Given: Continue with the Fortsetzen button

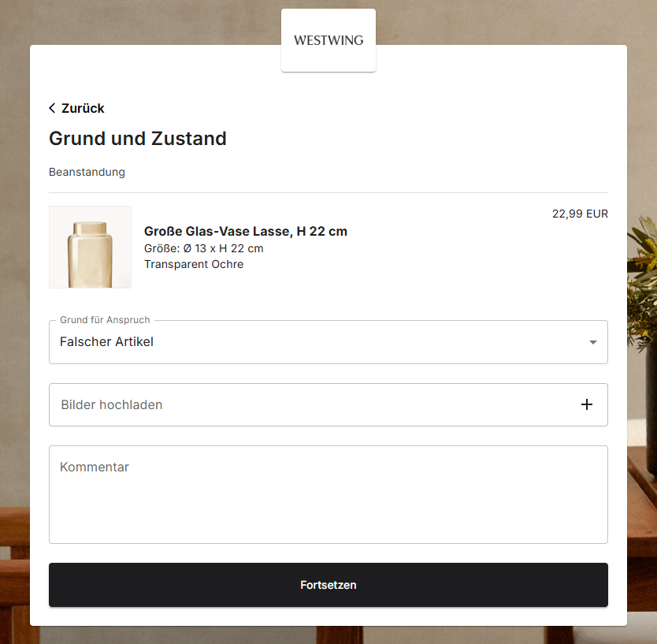Looking at the screenshot, I should pos(328,585).
